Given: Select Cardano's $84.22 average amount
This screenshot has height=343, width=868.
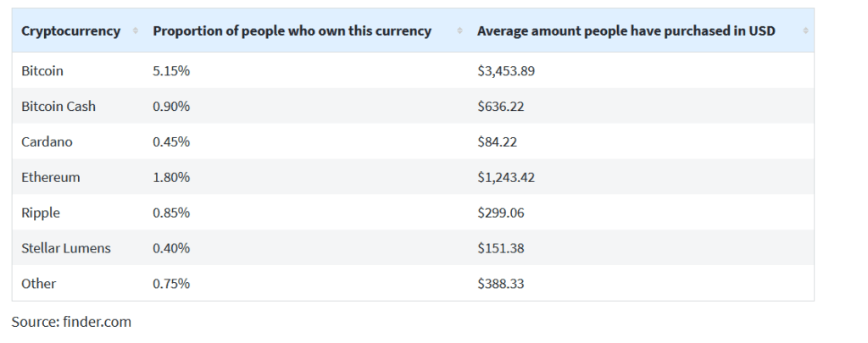Looking at the screenshot, I should tap(497, 142).
